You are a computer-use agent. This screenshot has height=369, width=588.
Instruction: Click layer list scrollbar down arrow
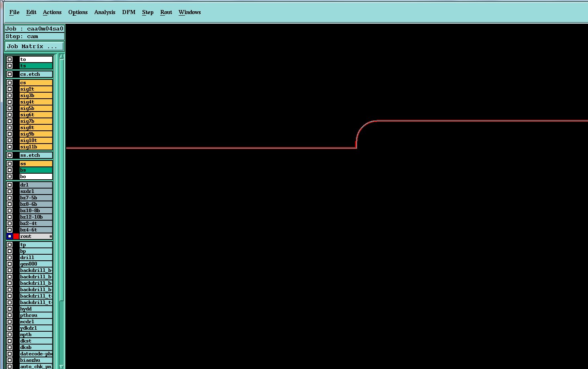click(61, 367)
